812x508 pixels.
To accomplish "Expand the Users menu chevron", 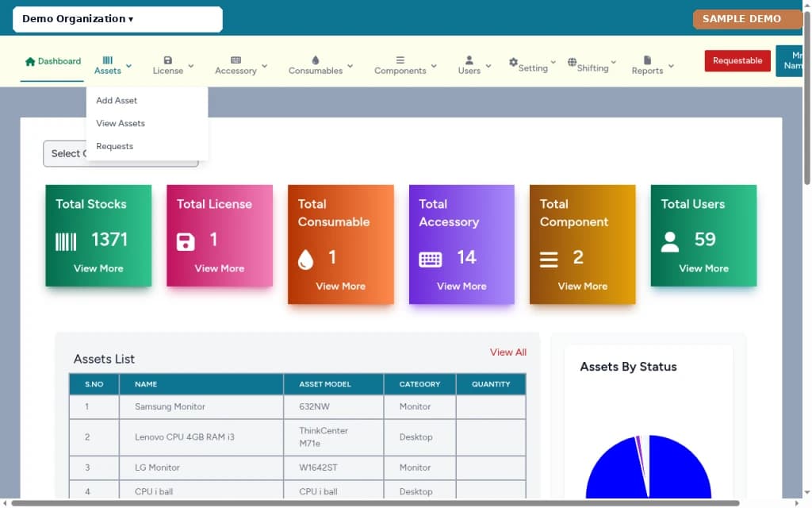I will pyautogui.click(x=488, y=66).
